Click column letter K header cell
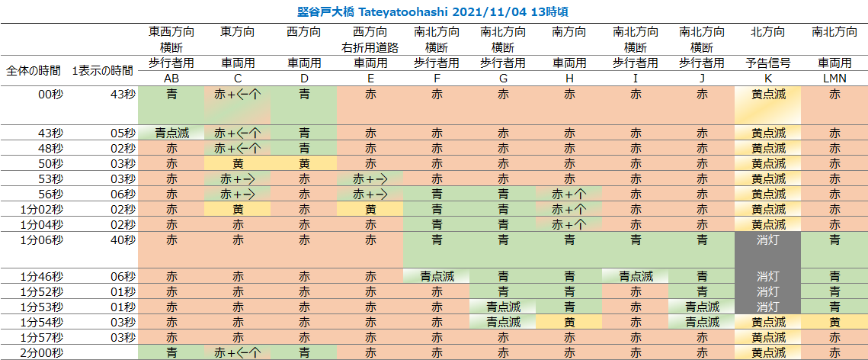The height and width of the screenshot is (360, 868). [x=768, y=79]
